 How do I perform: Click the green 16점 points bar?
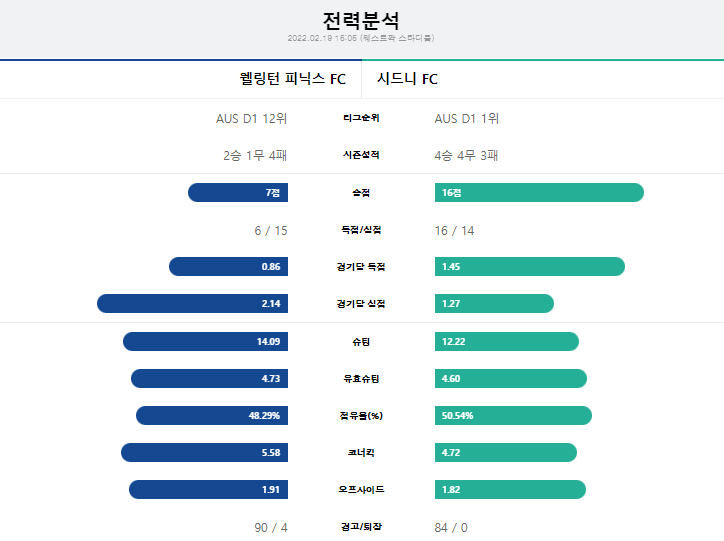click(x=539, y=192)
